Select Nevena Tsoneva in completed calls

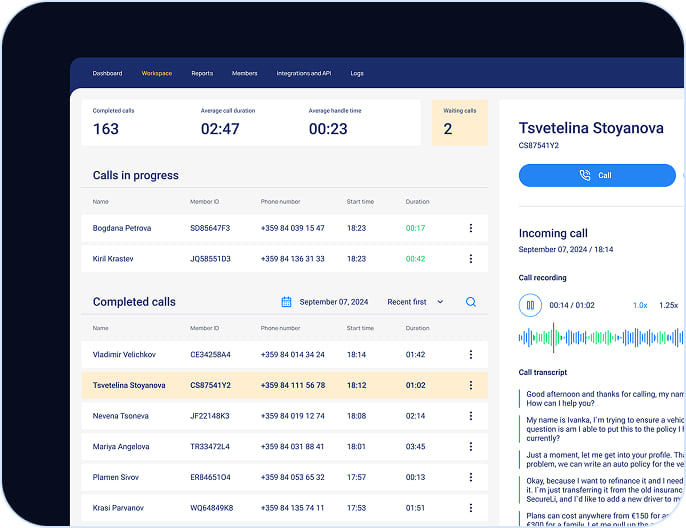tap(121, 416)
